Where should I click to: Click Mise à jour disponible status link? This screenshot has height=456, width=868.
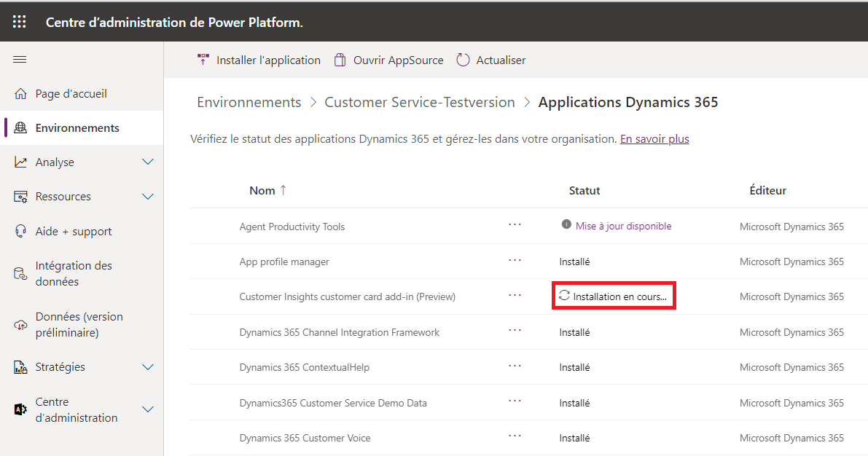coord(623,227)
